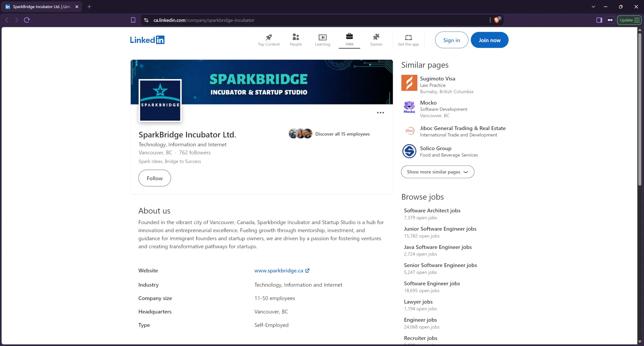Click the SparkBridge banner image
This screenshot has height=346, width=644.
coord(262,82)
